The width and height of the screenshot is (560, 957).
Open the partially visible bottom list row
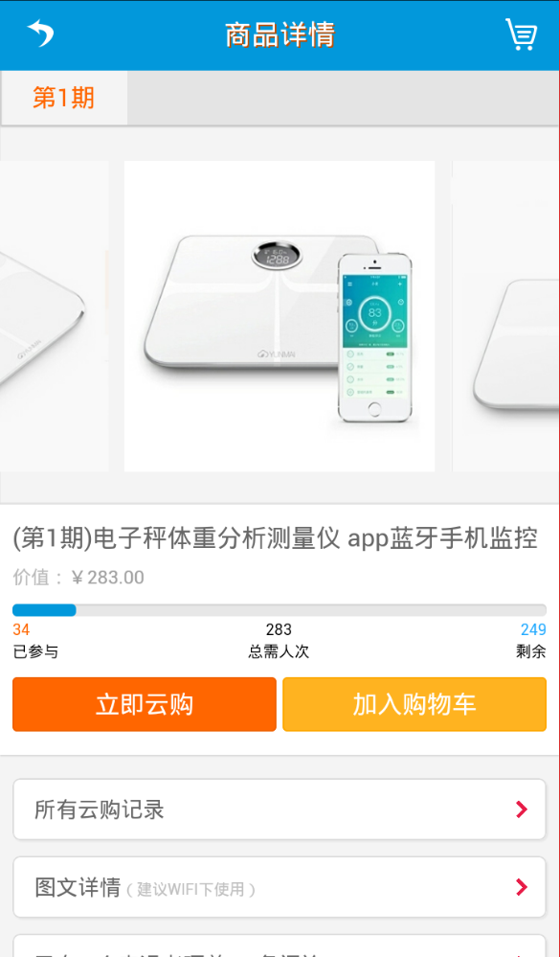280,946
